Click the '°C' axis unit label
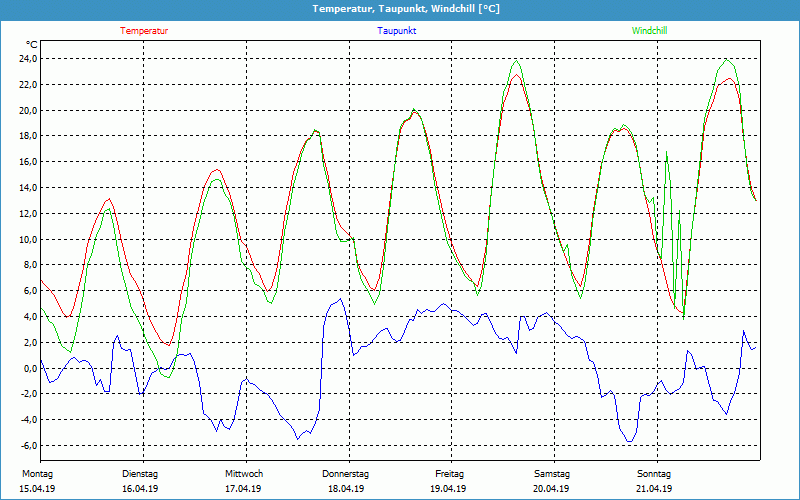800x500 pixels. pyautogui.click(x=32, y=44)
